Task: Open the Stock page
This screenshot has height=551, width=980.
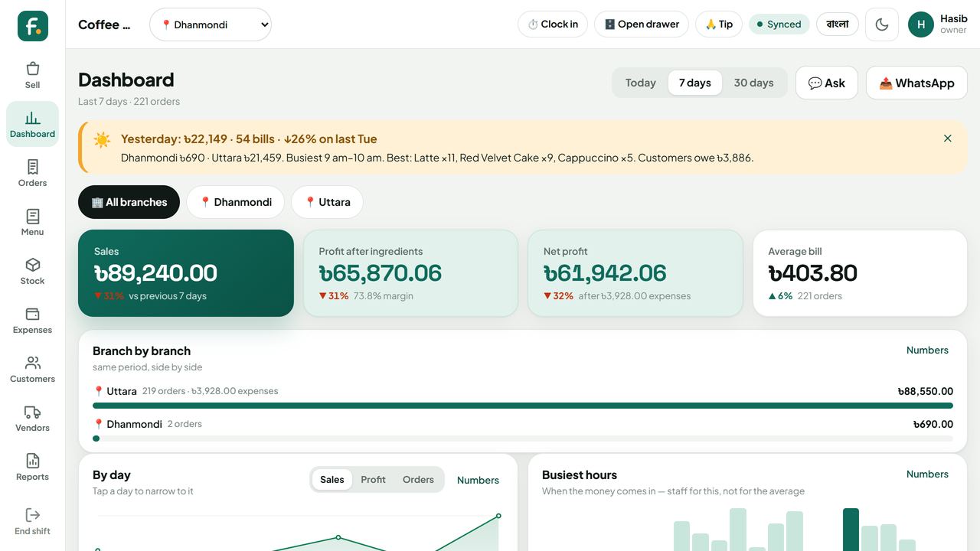Action: click(x=32, y=271)
